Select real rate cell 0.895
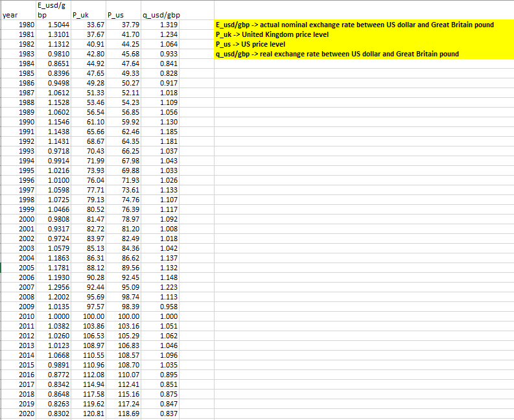Viewport: 514px width, 420px height. 160,375
